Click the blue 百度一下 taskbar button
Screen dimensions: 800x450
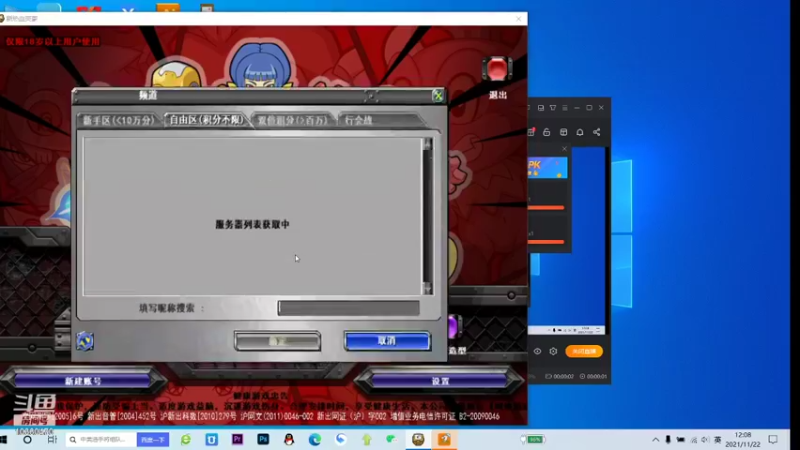(153, 439)
